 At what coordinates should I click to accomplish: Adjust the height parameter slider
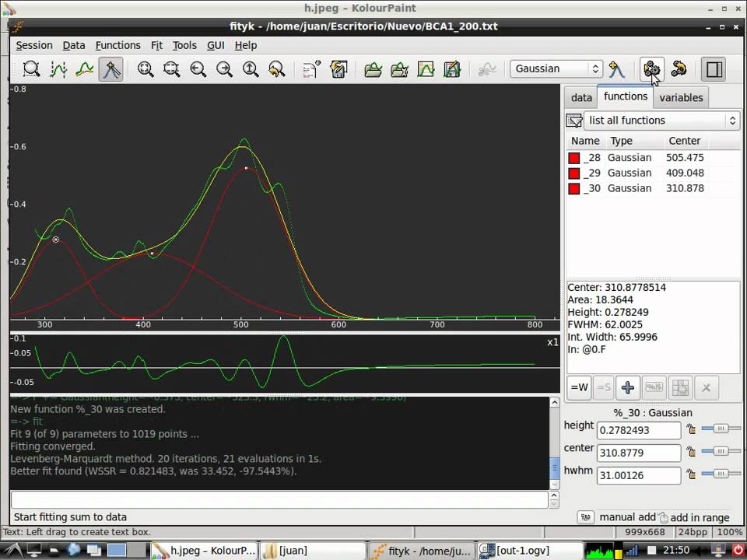pyautogui.click(x=721, y=429)
